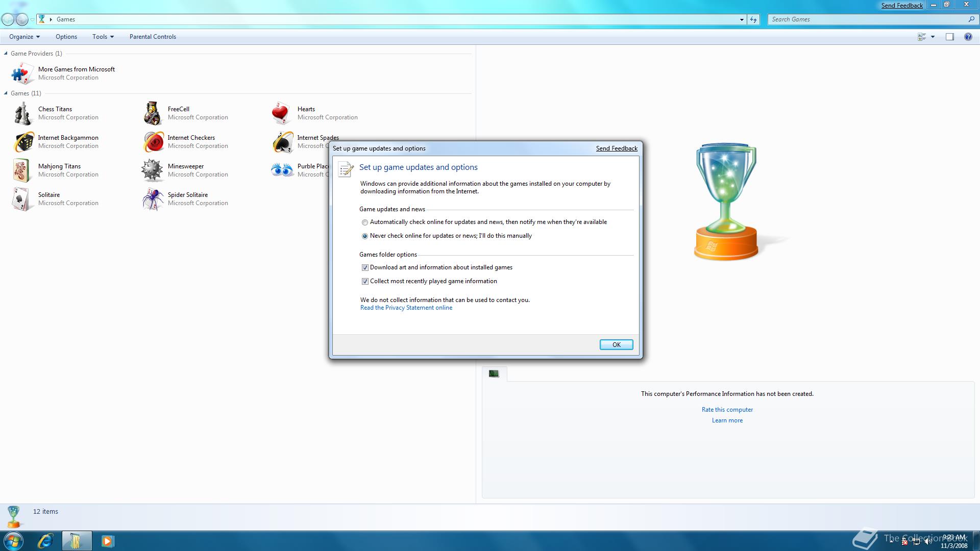Click the Forward navigation button
The height and width of the screenshot is (551, 980).
pos(22,19)
